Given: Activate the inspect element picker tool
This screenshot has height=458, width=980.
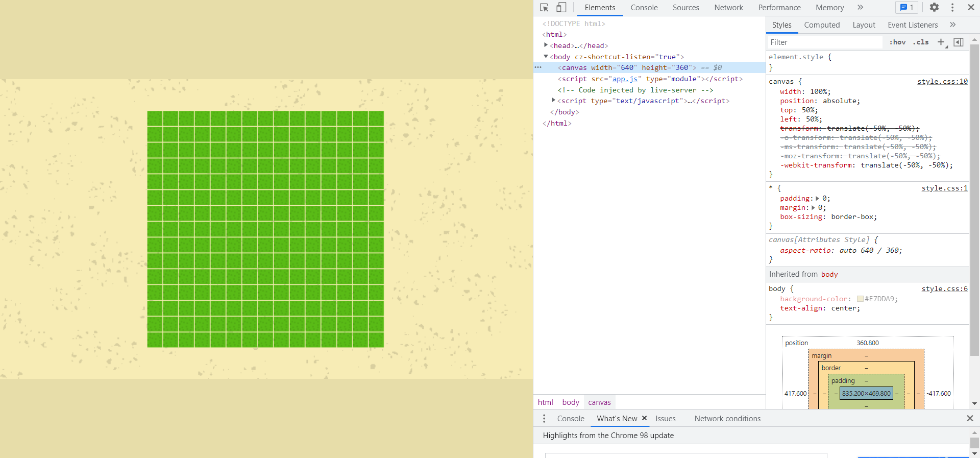Looking at the screenshot, I should point(544,8).
